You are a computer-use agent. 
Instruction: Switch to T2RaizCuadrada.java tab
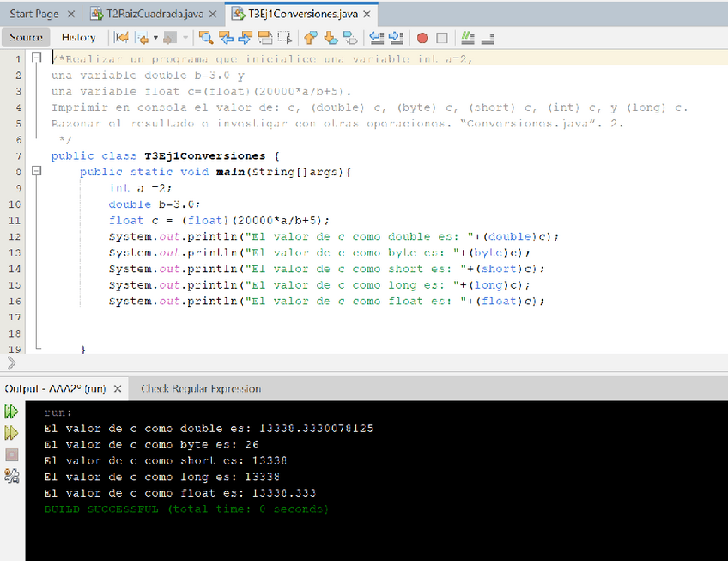(x=151, y=15)
